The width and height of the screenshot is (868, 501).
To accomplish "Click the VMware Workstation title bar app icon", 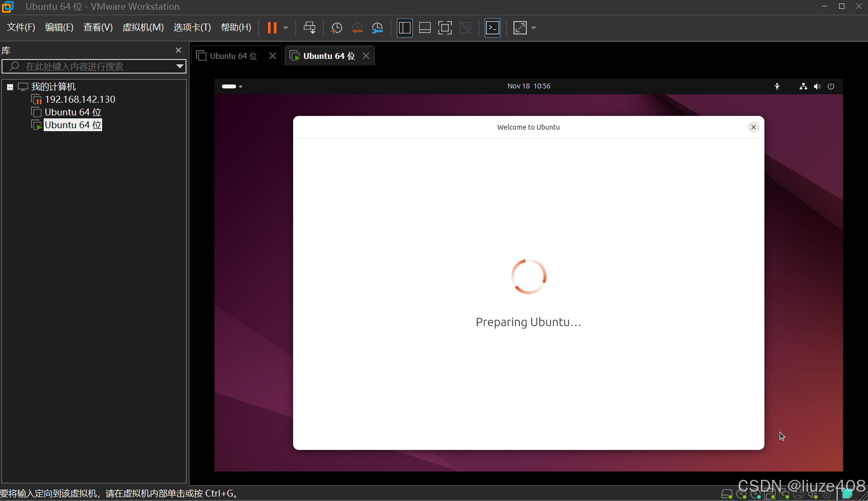I will [7, 7].
